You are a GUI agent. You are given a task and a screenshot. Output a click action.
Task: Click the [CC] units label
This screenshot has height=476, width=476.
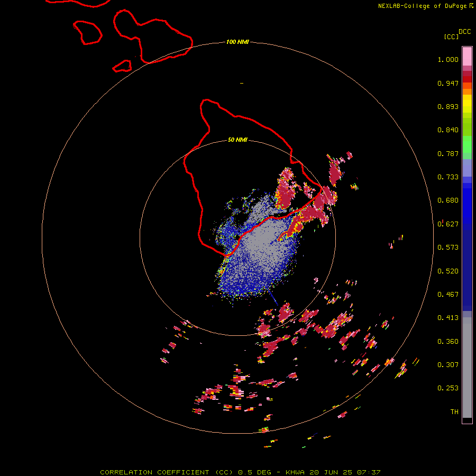451,36
